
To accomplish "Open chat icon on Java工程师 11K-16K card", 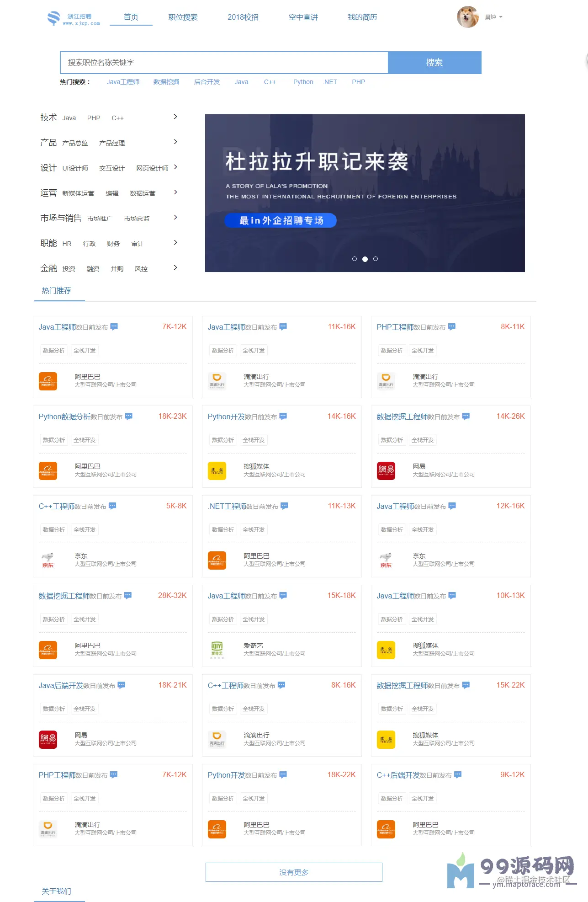I will click(283, 327).
